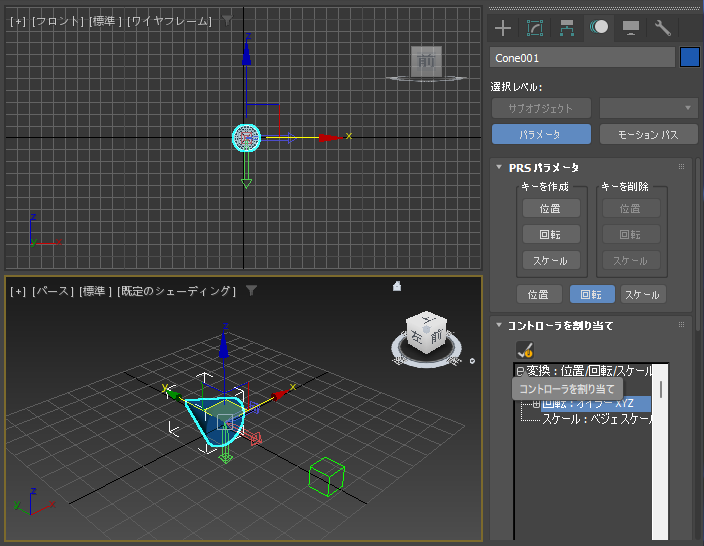
Task: Toggle the スケール button below the key groups
Action: (x=643, y=295)
